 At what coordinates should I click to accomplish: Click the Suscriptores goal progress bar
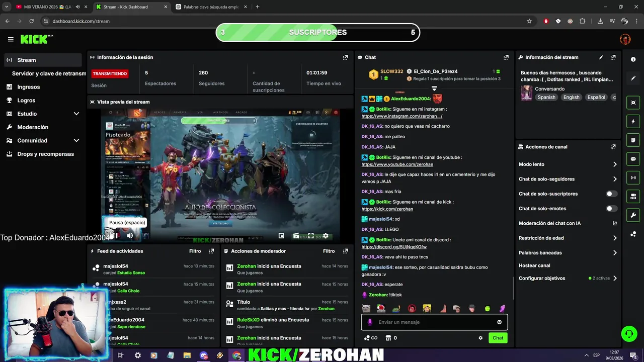point(317,33)
